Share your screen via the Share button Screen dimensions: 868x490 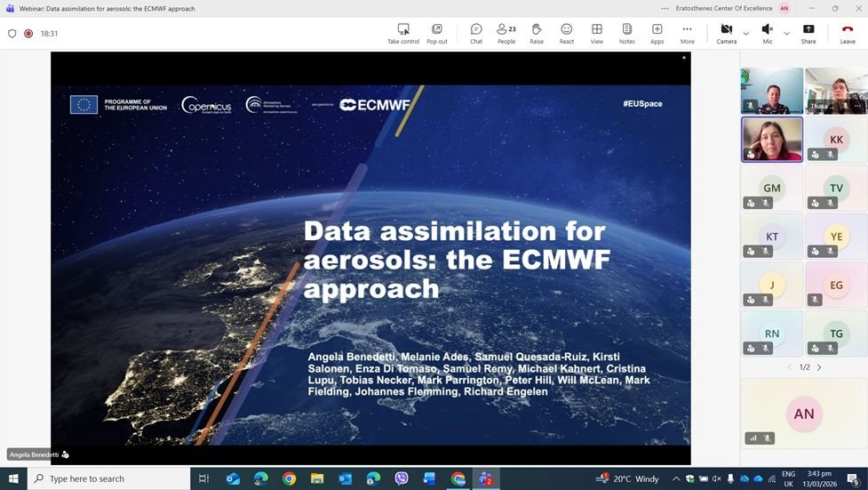(808, 33)
